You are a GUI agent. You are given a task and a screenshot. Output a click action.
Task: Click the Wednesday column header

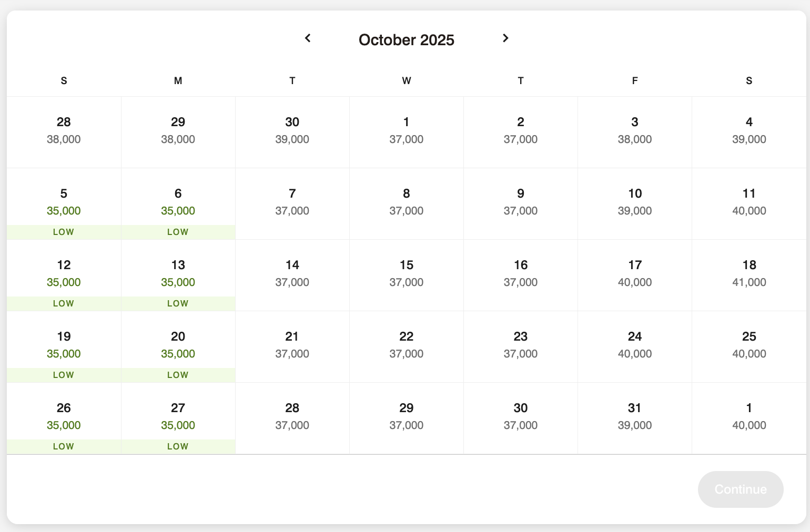pos(406,80)
